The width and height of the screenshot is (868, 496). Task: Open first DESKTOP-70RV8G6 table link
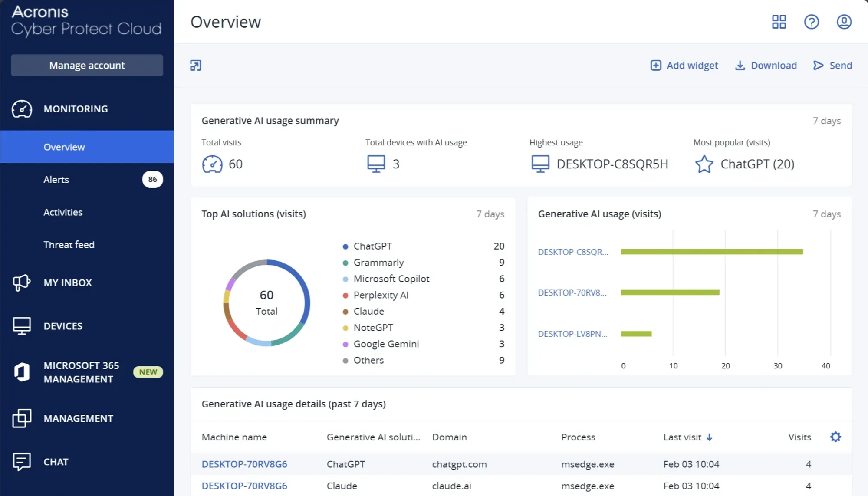[x=244, y=464]
